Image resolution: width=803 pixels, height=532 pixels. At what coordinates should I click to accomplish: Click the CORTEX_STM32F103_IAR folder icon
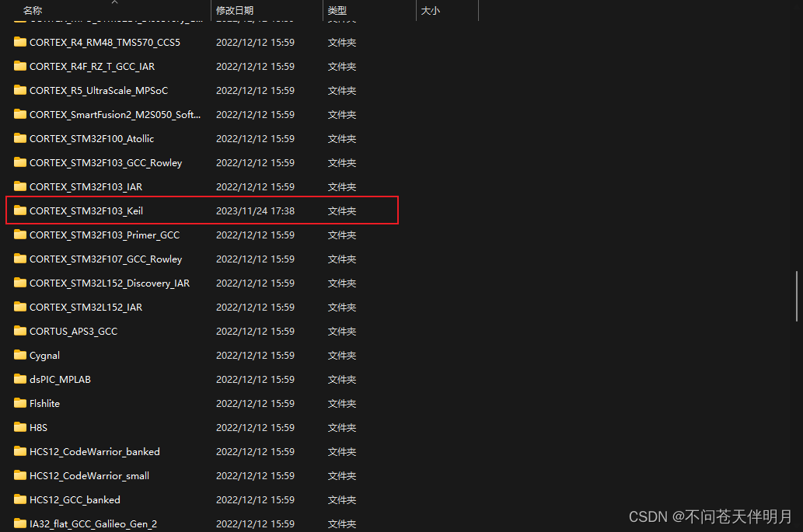tap(20, 186)
